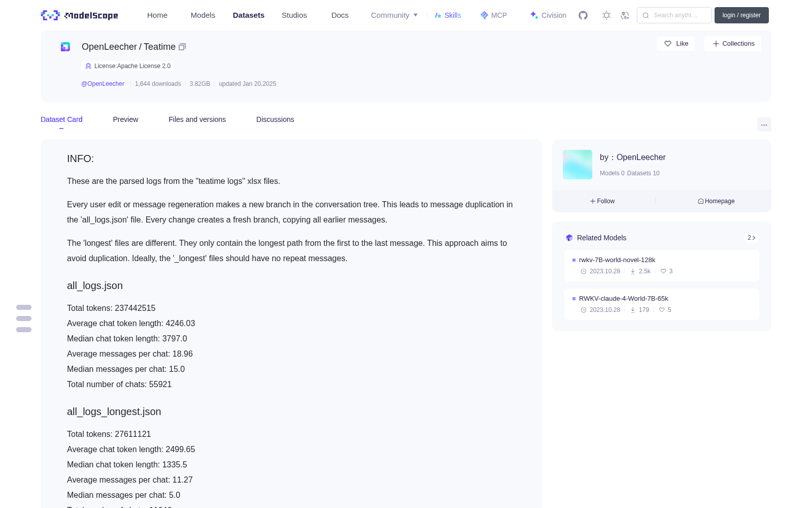Expand Related Models count arrow
Image resolution: width=812 pixels, height=508 pixels.
752,238
